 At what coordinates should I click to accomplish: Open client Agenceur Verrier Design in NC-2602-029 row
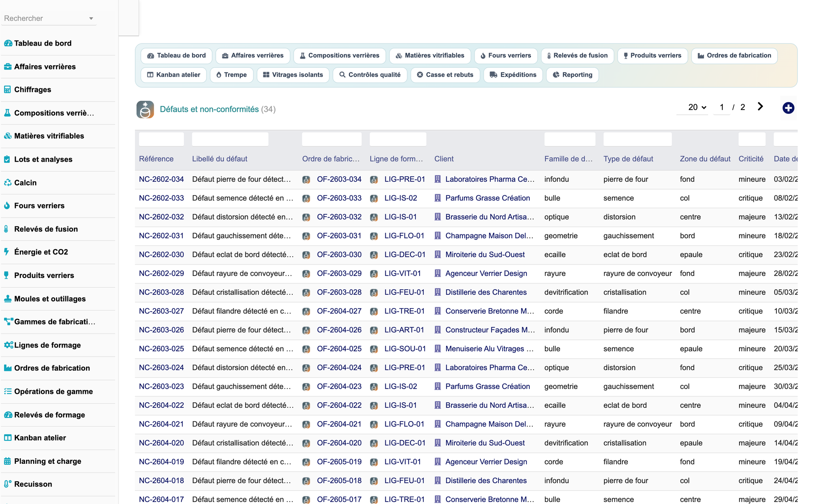(x=486, y=273)
